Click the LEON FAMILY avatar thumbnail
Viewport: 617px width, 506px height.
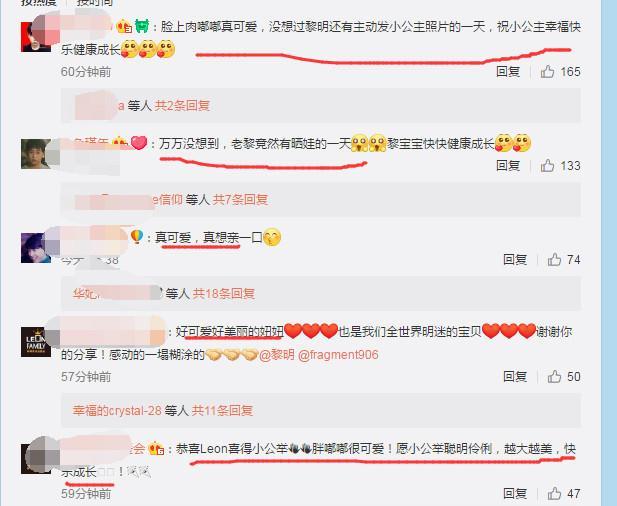point(35,342)
